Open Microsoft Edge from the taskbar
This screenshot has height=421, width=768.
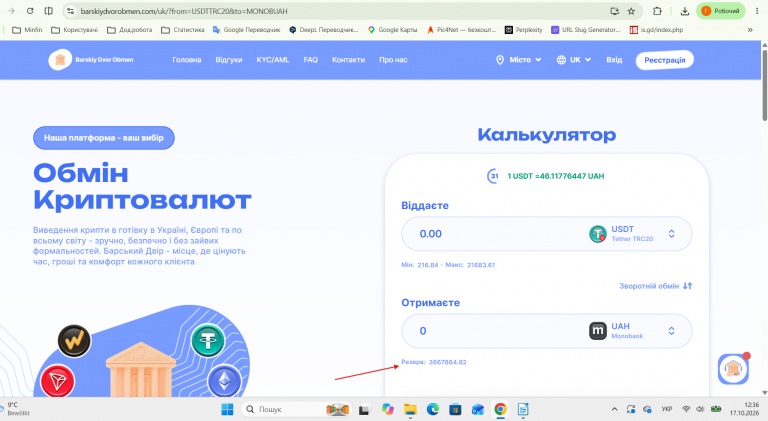432,409
